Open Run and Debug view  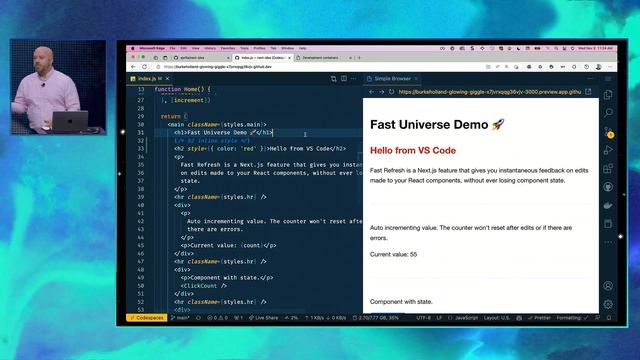point(608,150)
